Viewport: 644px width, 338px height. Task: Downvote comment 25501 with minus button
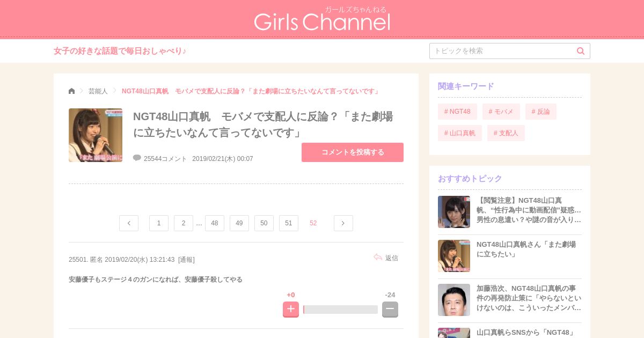390,309
